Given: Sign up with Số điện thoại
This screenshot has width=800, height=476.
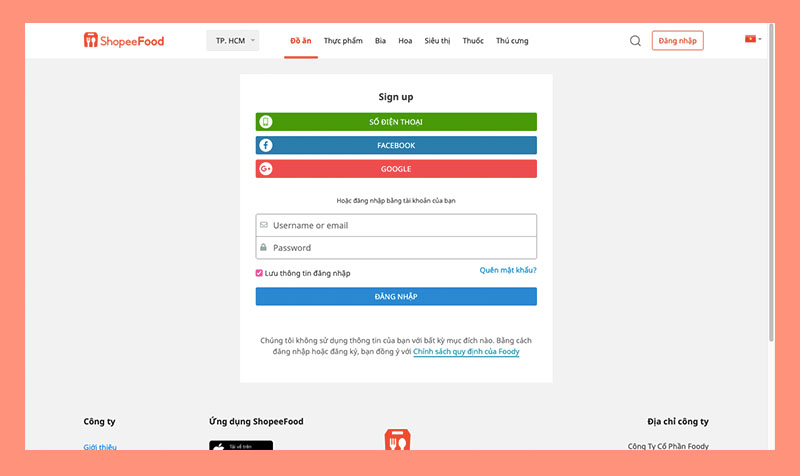Looking at the screenshot, I should tap(396, 122).
